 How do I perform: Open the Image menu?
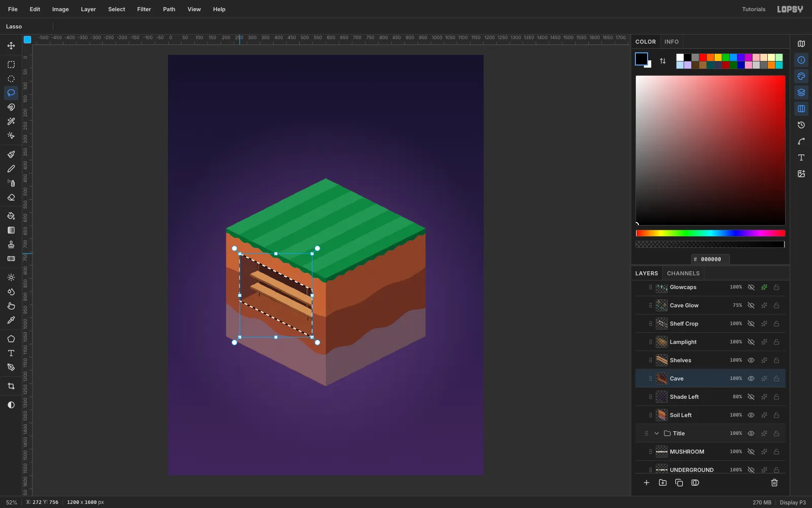(x=60, y=9)
